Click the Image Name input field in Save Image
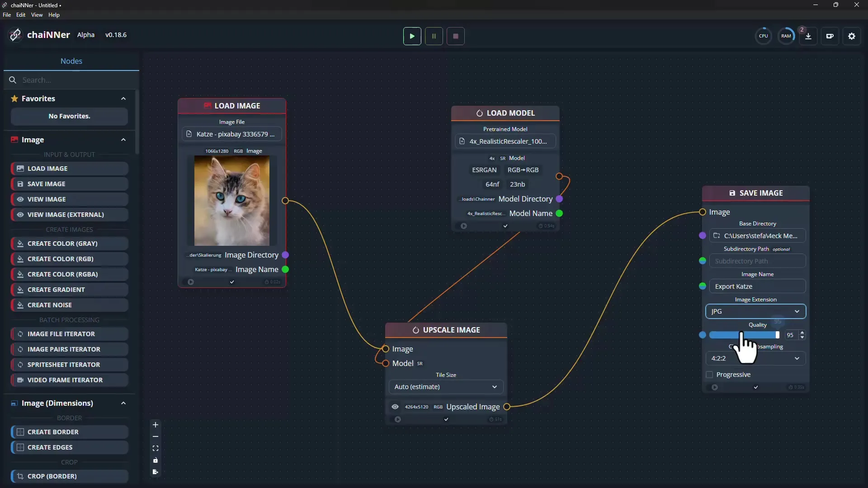 (x=757, y=286)
